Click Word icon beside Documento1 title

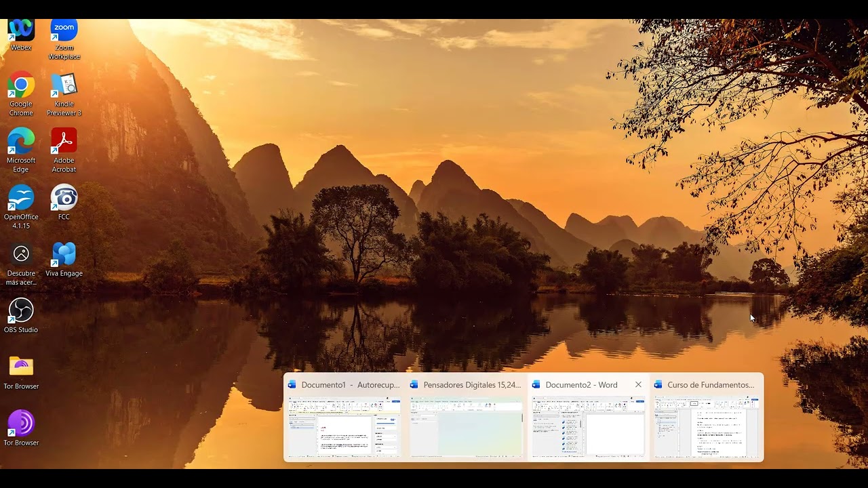[x=292, y=384]
